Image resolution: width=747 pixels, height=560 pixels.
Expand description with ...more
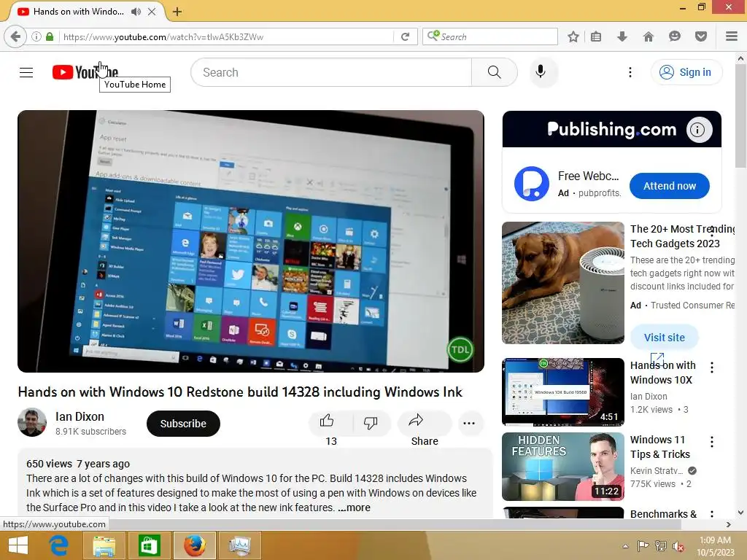click(x=354, y=507)
